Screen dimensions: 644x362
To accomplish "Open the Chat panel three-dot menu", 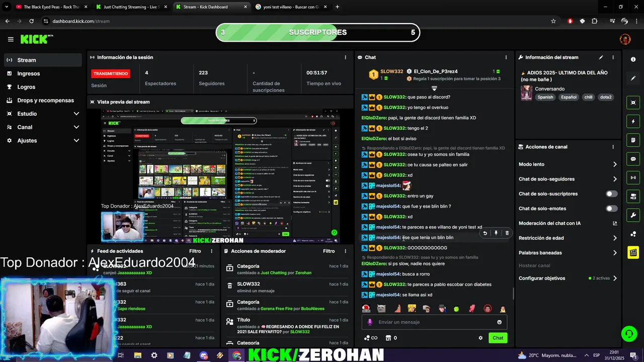I will [506, 57].
